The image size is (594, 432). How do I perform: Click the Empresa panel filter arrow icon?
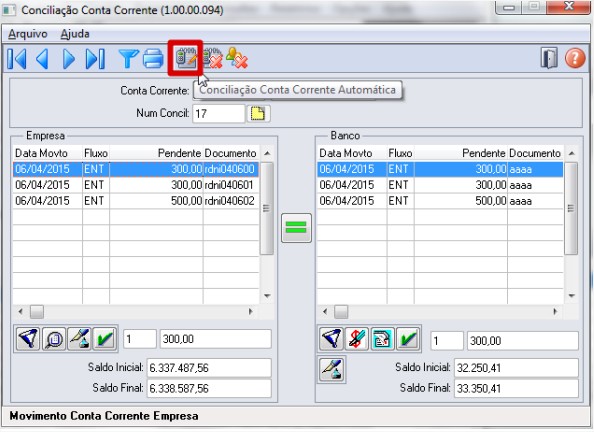(28, 338)
